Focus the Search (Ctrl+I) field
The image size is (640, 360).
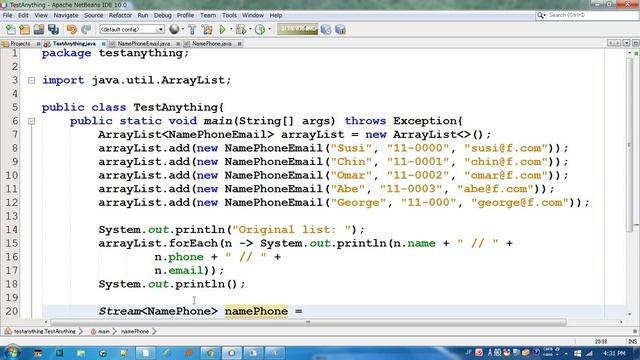pyautogui.click(x=592, y=15)
